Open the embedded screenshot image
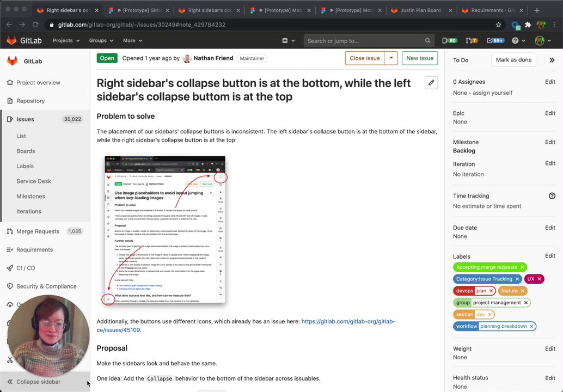The width and height of the screenshot is (563, 392). 165,230
